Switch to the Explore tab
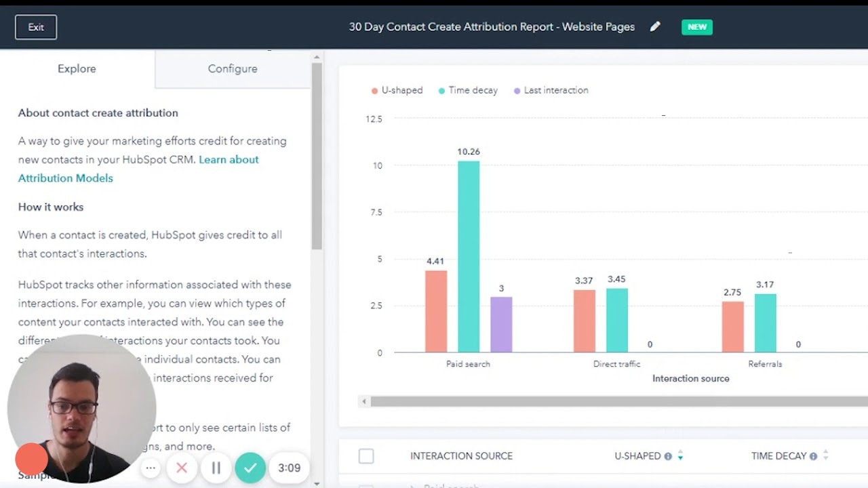The image size is (868, 488). [77, 68]
